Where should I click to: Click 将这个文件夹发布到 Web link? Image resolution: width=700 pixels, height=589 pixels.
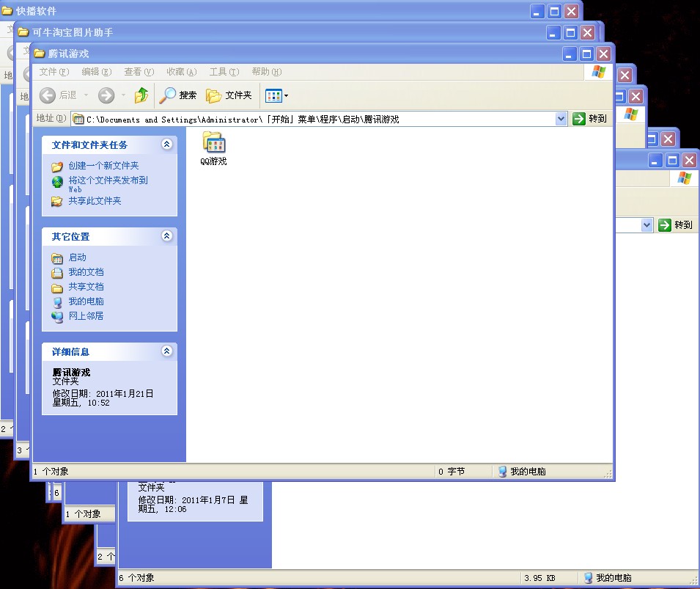click(108, 184)
